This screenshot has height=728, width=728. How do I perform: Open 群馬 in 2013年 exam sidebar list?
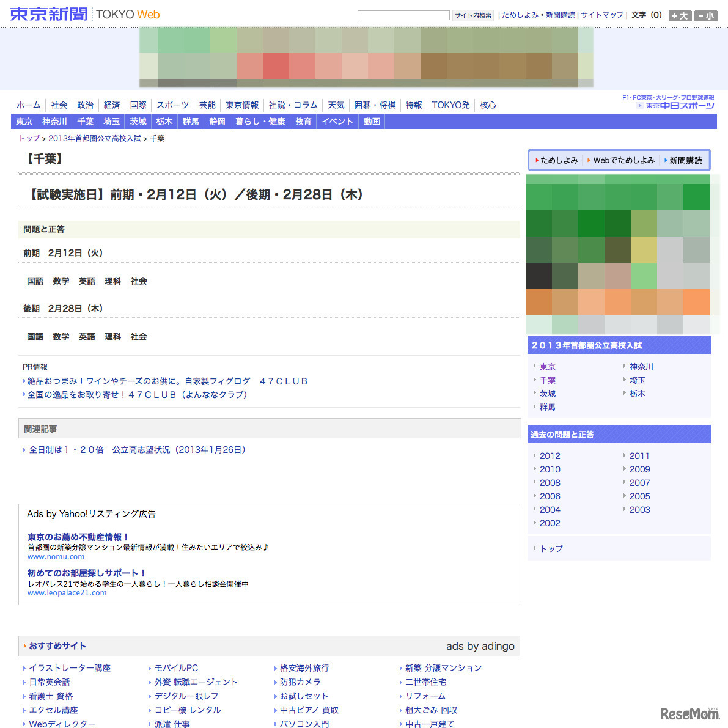tap(548, 407)
